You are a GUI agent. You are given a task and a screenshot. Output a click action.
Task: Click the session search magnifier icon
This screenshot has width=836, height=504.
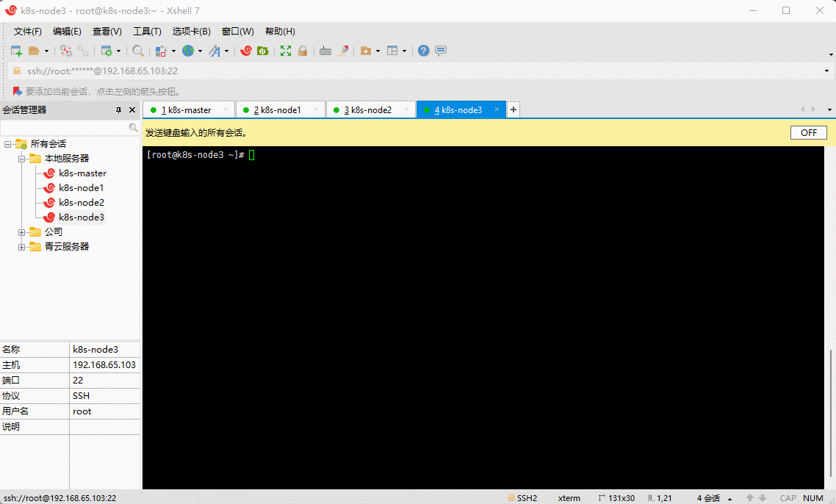[x=133, y=127]
